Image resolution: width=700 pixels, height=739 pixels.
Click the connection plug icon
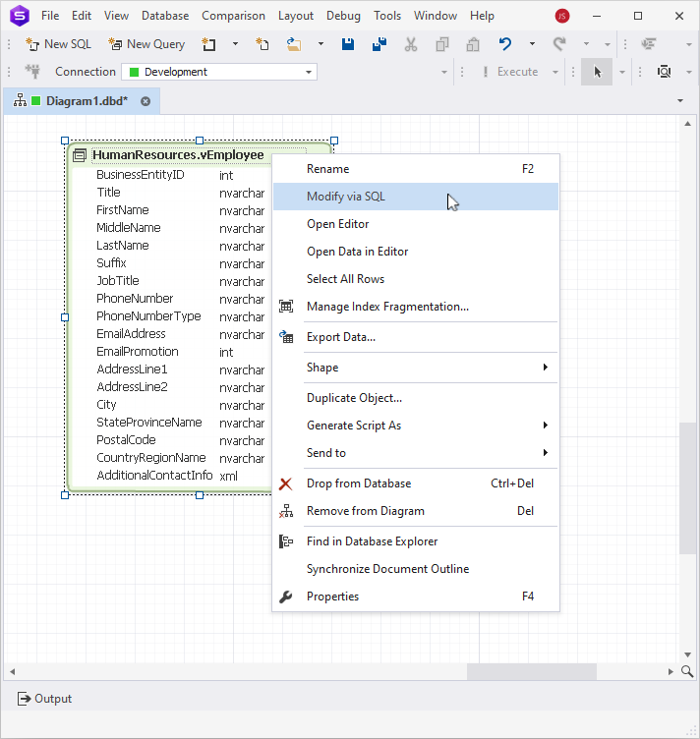(x=33, y=72)
